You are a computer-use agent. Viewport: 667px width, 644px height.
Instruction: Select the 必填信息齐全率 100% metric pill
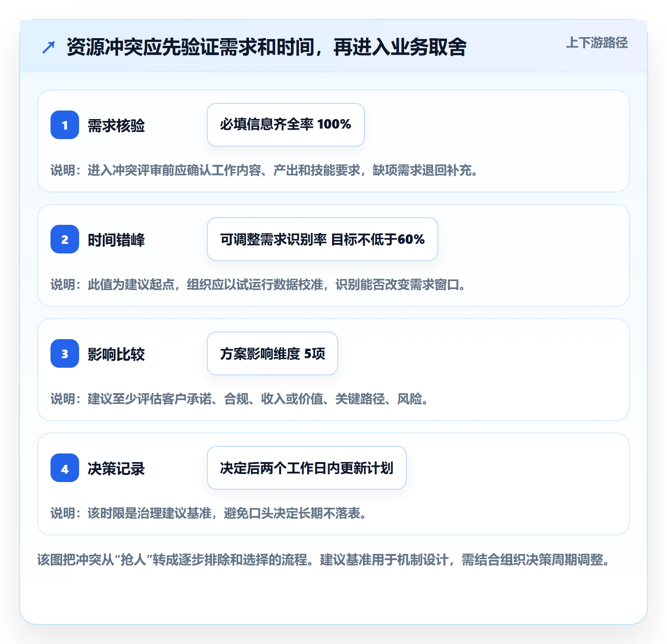click(x=286, y=125)
